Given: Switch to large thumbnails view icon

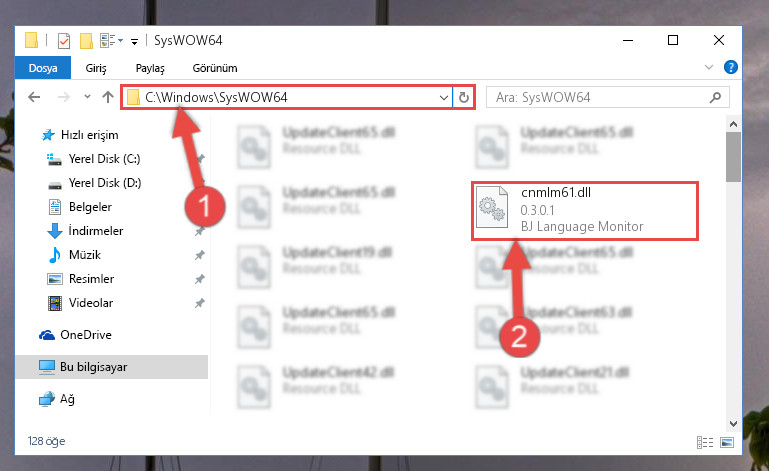Looking at the screenshot, I should pos(727,442).
